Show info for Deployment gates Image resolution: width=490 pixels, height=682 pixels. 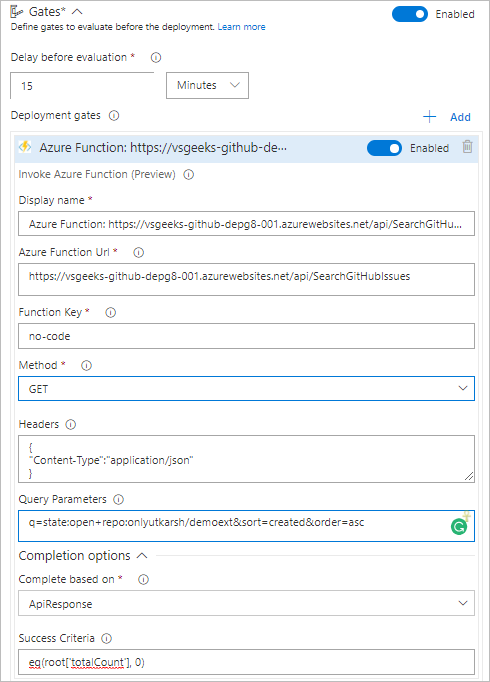click(x=114, y=116)
